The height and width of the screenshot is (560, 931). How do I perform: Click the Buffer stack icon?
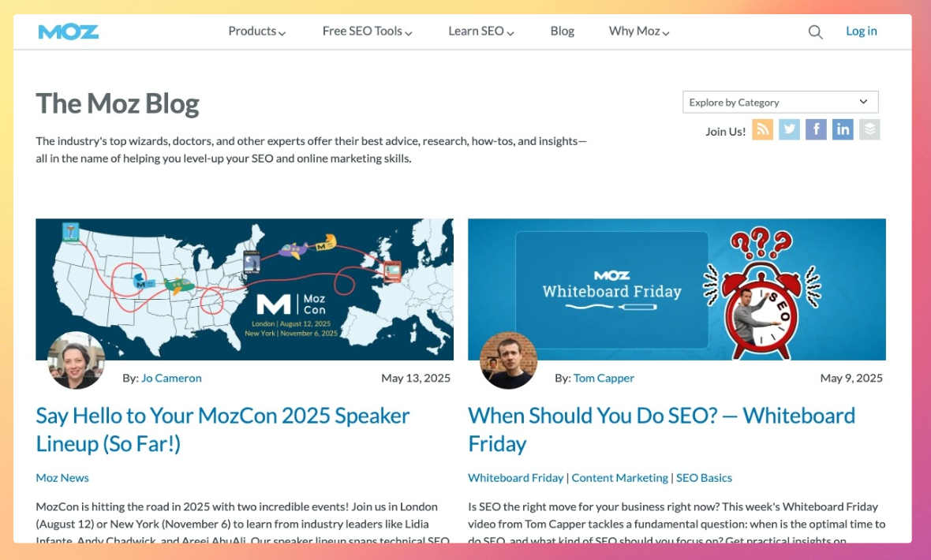click(x=869, y=129)
